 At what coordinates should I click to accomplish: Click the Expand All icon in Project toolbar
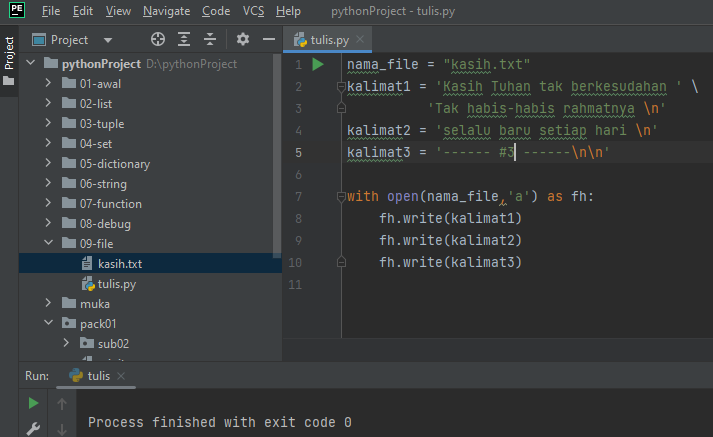point(184,40)
